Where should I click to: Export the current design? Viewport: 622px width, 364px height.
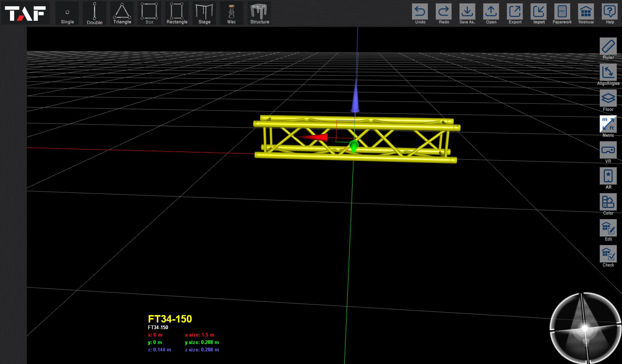point(515,14)
